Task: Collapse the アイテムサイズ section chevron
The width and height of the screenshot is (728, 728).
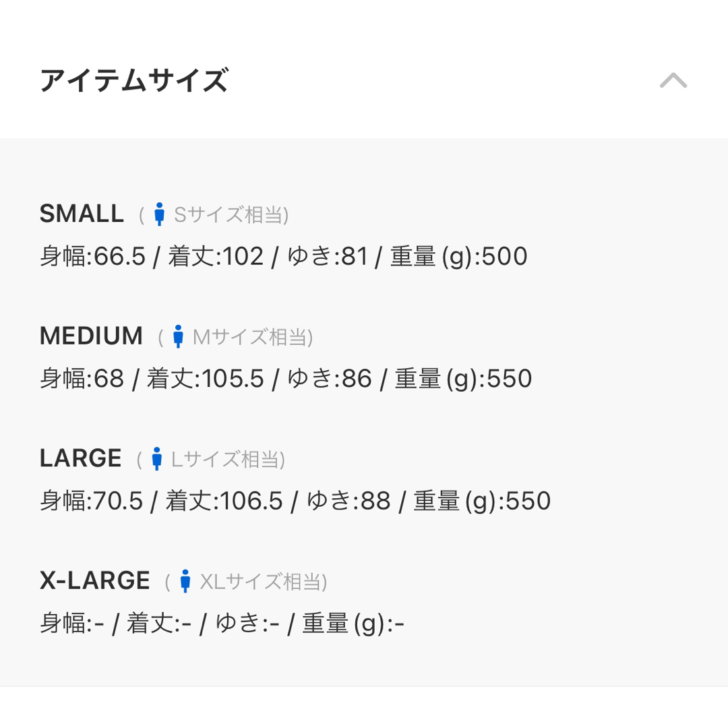Action: (x=673, y=81)
